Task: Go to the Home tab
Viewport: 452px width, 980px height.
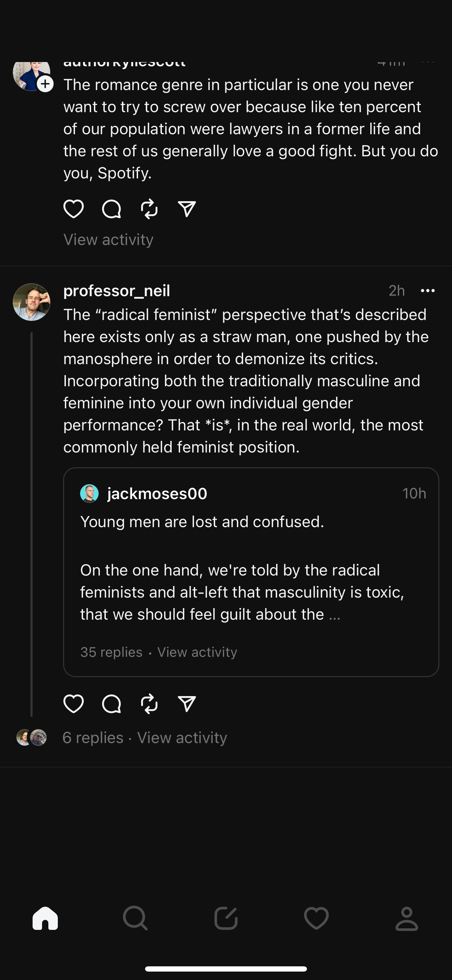Action: point(45,918)
